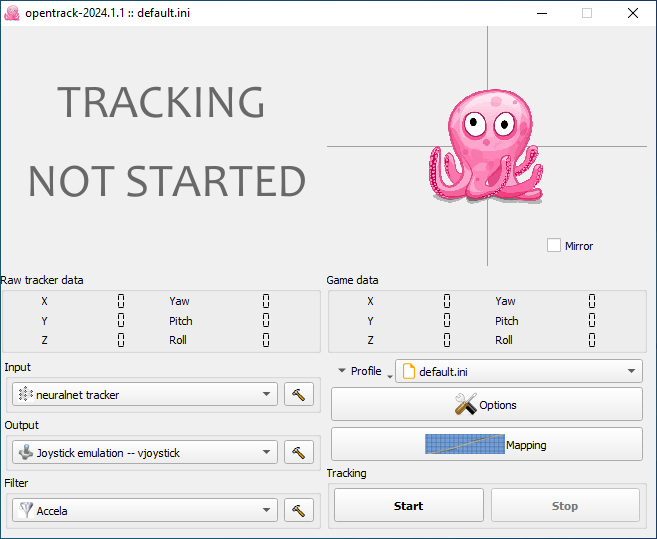Viewport: 657px width, 539px height.
Task: Click the raw tracker Roll label
Action: point(178,340)
